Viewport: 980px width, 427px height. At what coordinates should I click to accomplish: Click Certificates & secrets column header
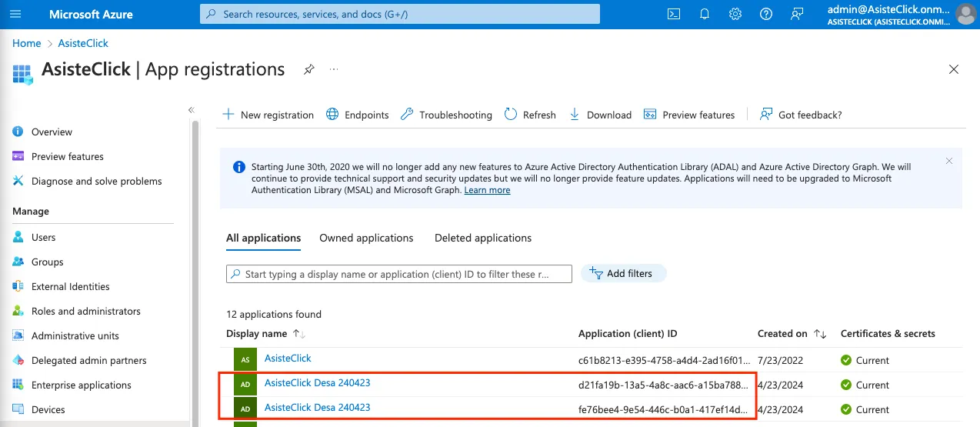click(888, 334)
